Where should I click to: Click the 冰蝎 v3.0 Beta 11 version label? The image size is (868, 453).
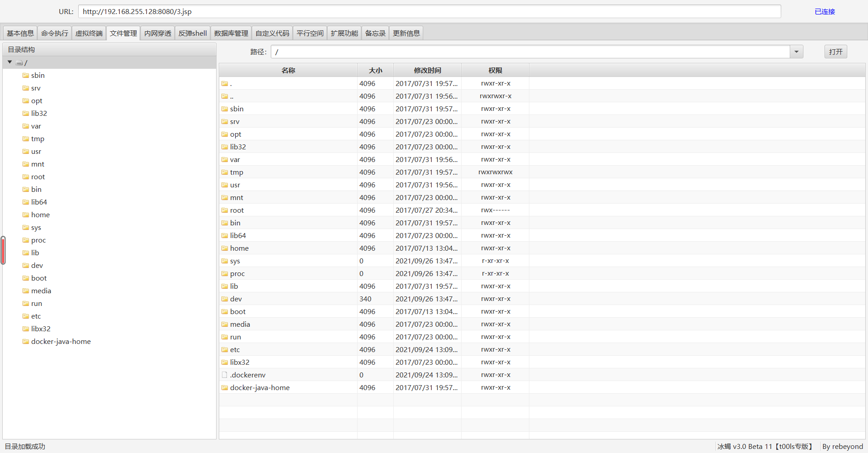(765, 446)
